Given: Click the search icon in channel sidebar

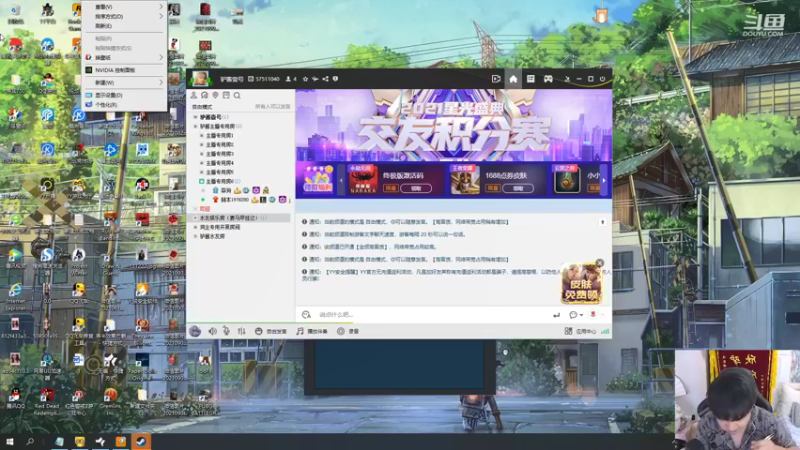Looking at the screenshot, I should (237, 95).
